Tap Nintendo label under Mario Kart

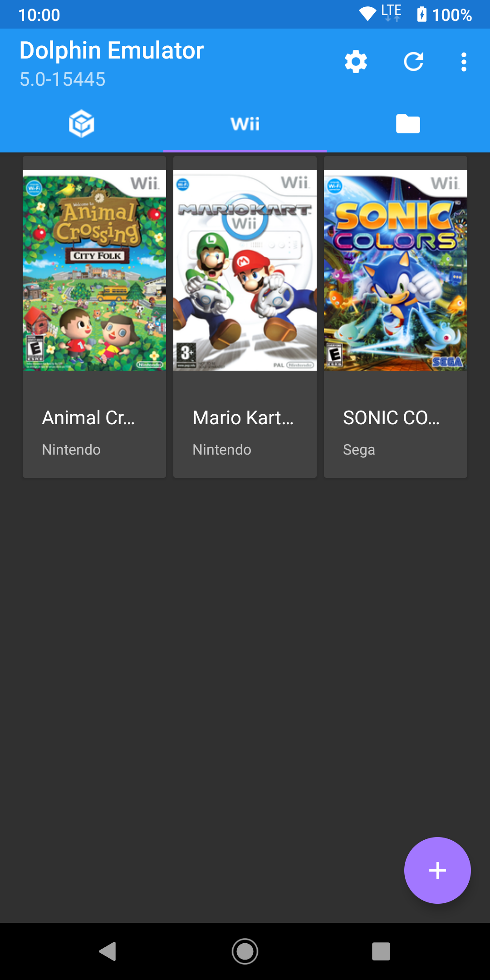[x=222, y=450]
